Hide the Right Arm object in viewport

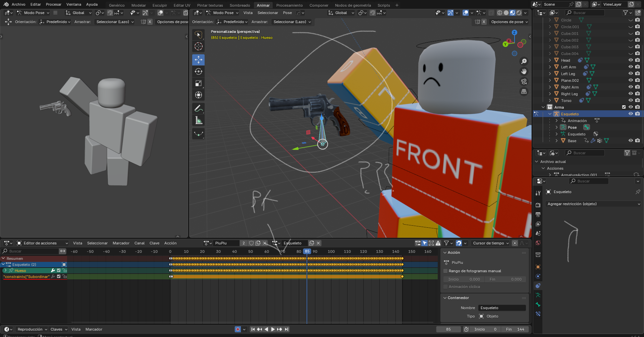pos(631,87)
